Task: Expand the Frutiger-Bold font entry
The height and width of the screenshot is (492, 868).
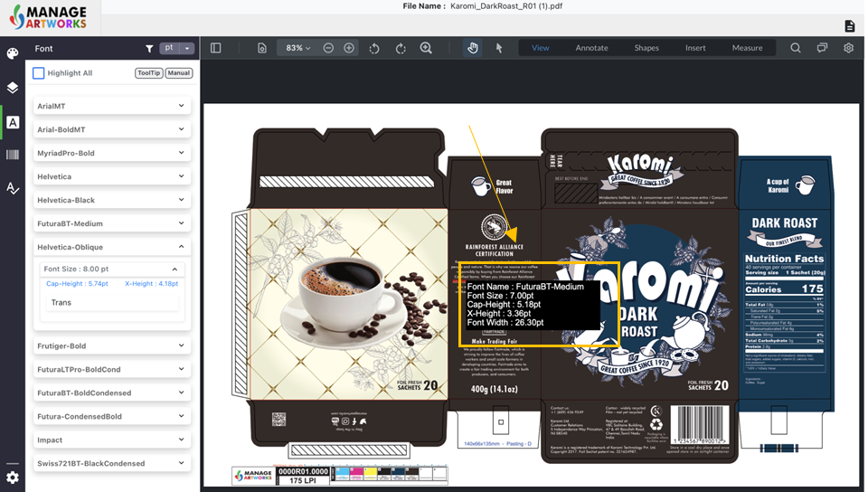Action: coord(112,345)
